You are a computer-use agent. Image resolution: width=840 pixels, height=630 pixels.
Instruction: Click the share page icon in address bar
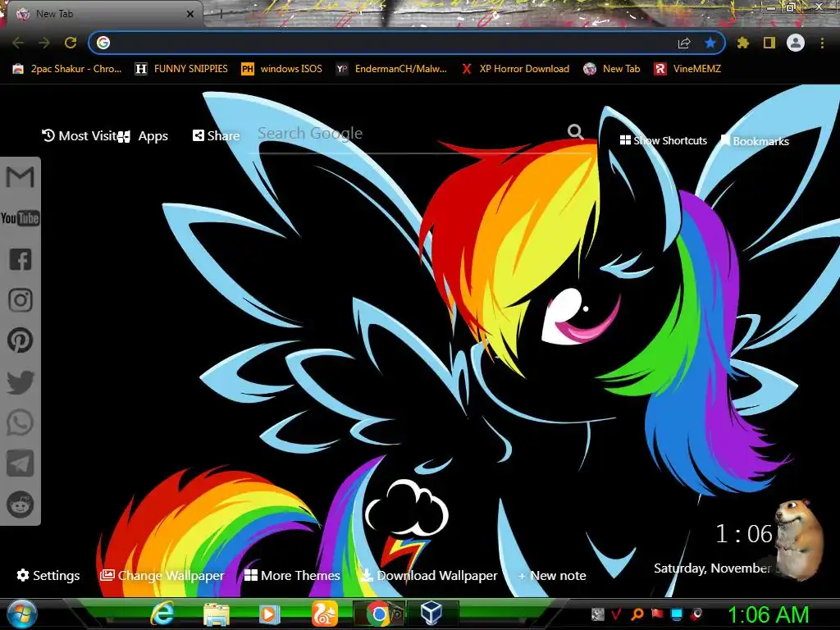(x=684, y=43)
